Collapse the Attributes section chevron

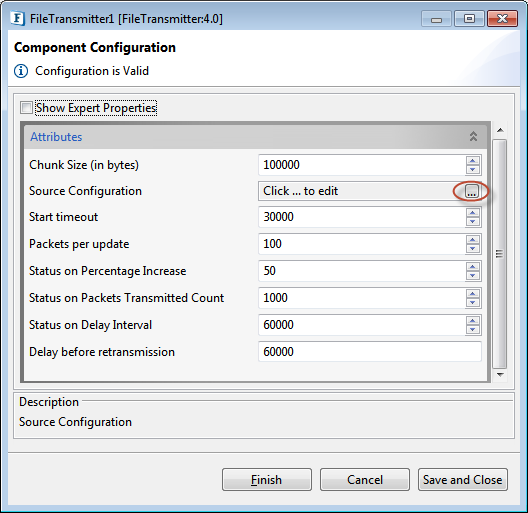click(473, 136)
